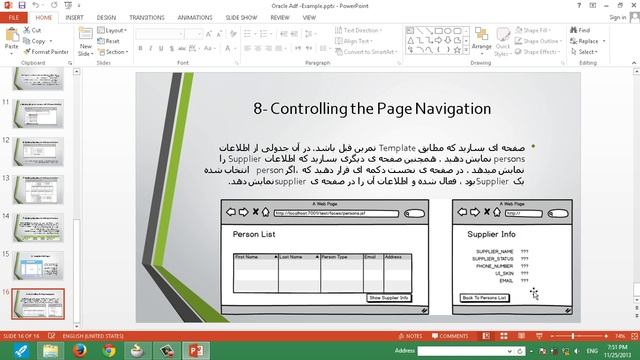The height and width of the screenshot is (360, 640).
Task: Toggle the NOTES pane in status bar
Action: point(410,336)
